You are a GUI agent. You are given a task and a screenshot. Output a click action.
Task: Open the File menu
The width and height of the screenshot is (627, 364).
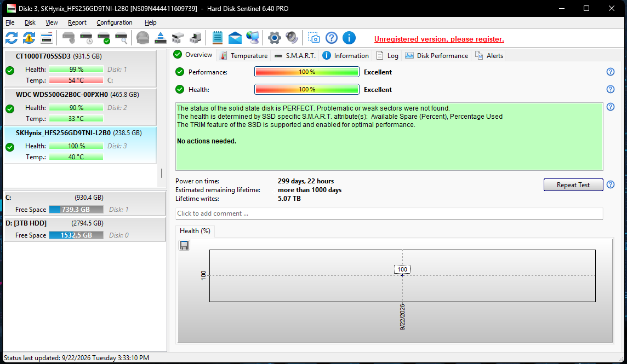pos(10,22)
